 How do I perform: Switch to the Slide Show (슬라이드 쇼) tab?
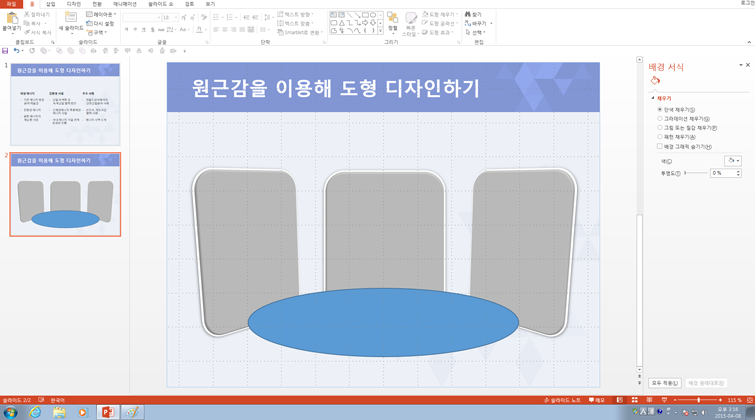tap(160, 4)
